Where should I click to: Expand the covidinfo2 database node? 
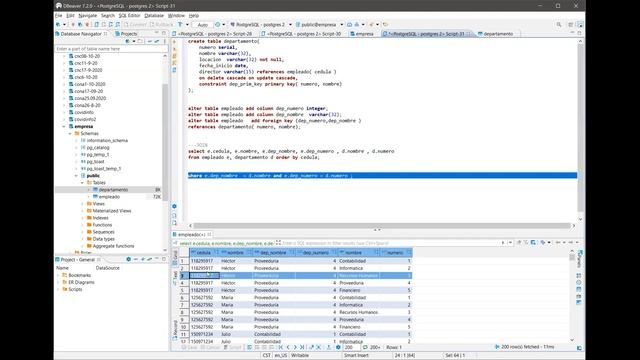click(x=64, y=119)
